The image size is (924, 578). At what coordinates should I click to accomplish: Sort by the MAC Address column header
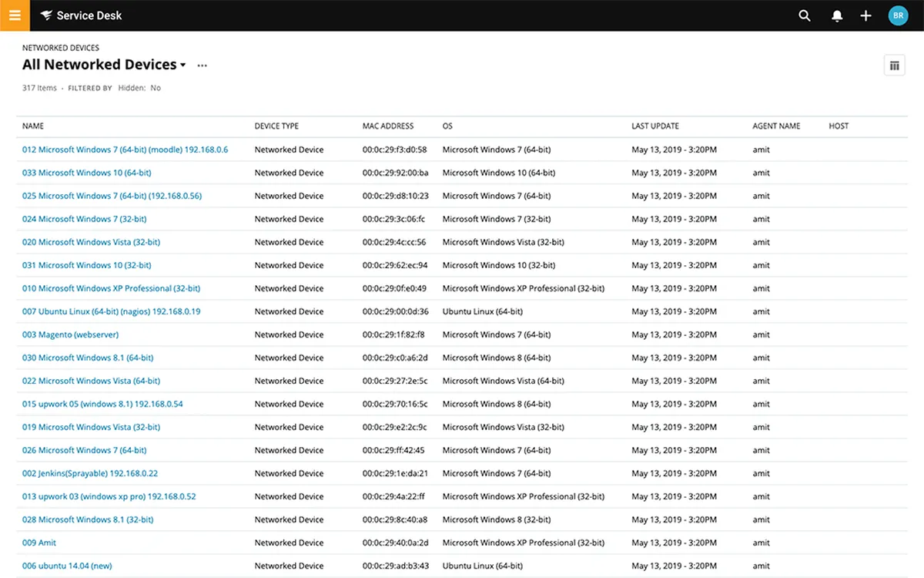(388, 126)
